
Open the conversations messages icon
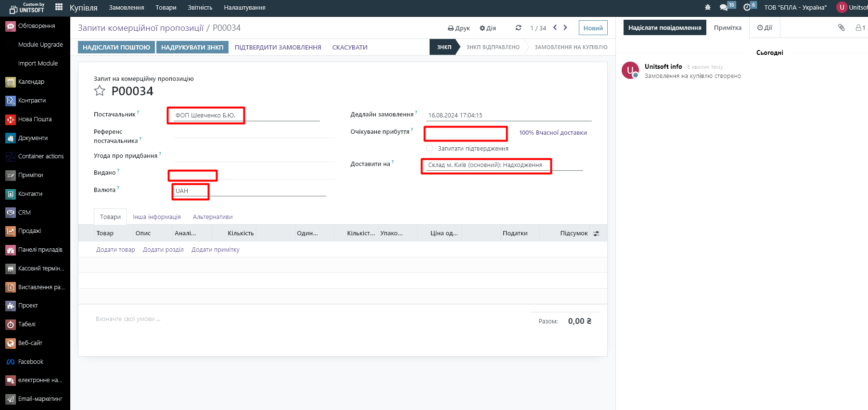[724, 7]
